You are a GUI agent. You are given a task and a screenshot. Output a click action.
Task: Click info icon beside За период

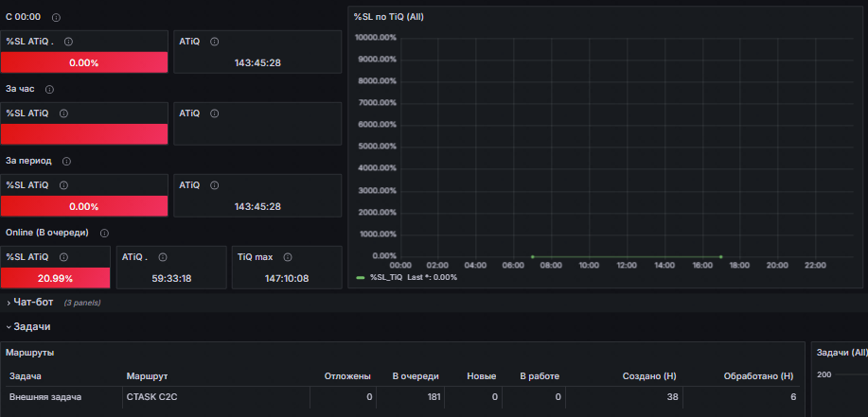66,161
